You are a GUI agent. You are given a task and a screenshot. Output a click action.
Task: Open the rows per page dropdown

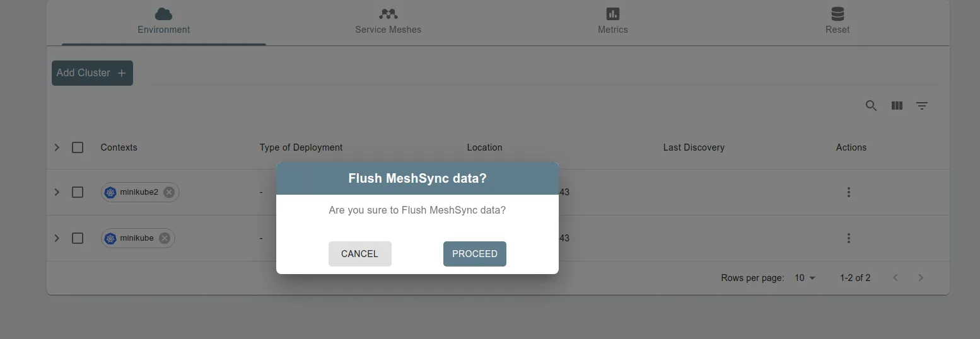805,278
